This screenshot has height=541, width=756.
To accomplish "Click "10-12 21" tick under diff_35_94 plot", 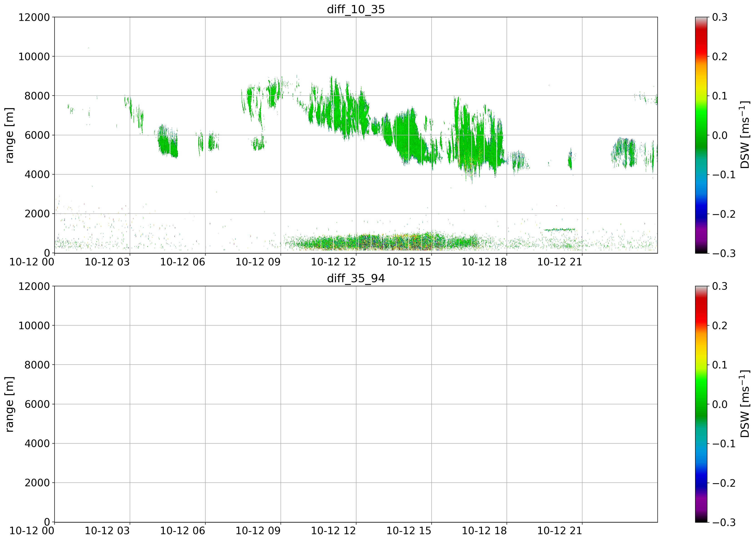I will point(560,531).
